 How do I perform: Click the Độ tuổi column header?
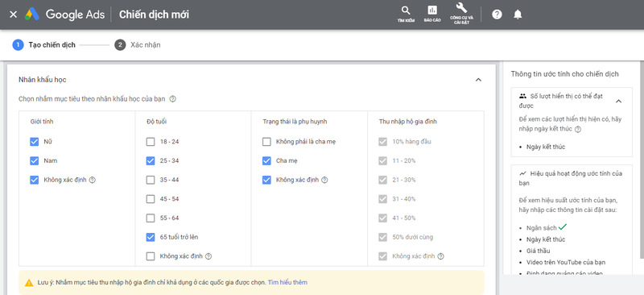[156, 122]
